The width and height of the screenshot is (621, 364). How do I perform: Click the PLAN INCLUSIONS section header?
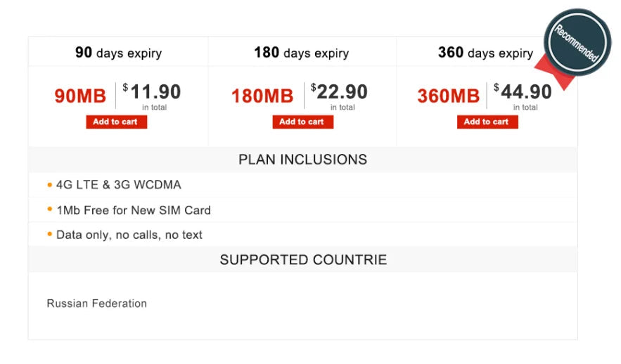(x=302, y=160)
